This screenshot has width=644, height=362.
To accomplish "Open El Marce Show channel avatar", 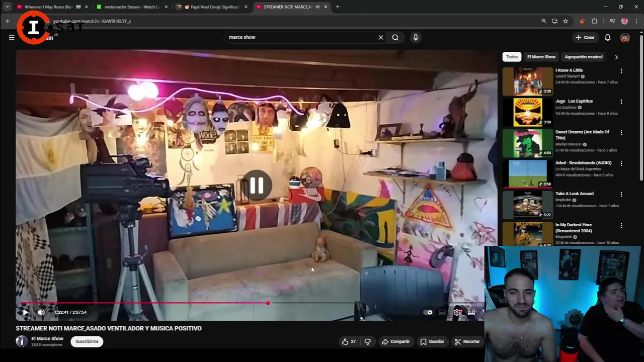I will 22,341.
